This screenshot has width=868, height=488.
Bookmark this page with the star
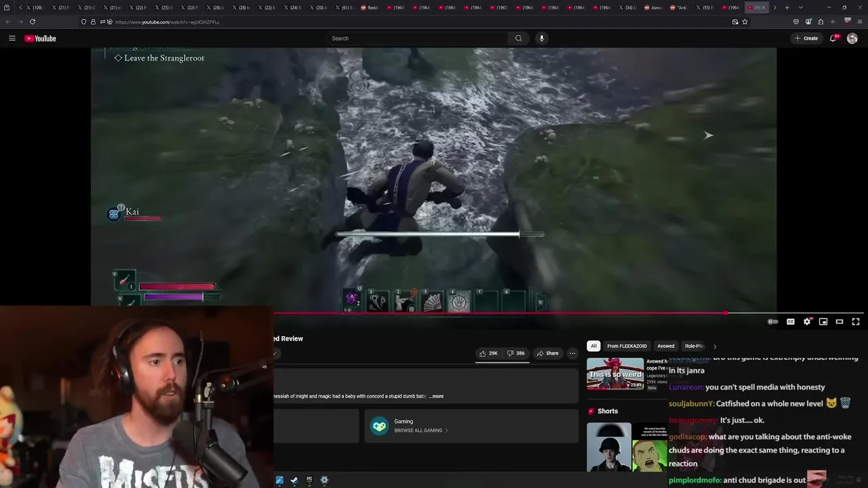pyautogui.click(x=745, y=22)
